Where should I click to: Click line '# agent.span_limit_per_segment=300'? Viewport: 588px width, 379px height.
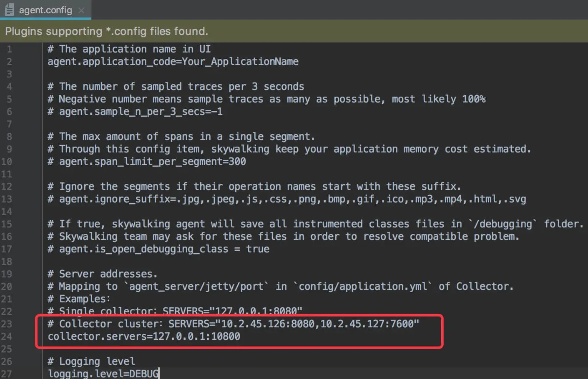tap(147, 162)
